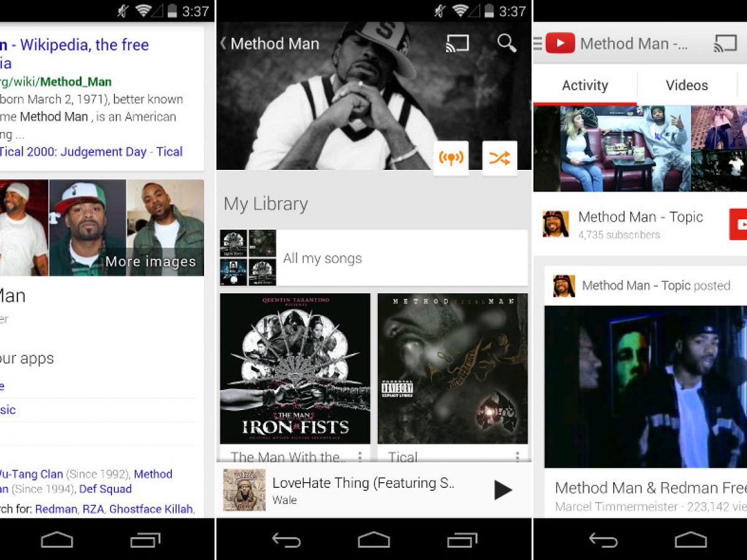The height and width of the screenshot is (560, 747).
Task: Select the 4,735 subscribers text
Action: click(x=619, y=235)
